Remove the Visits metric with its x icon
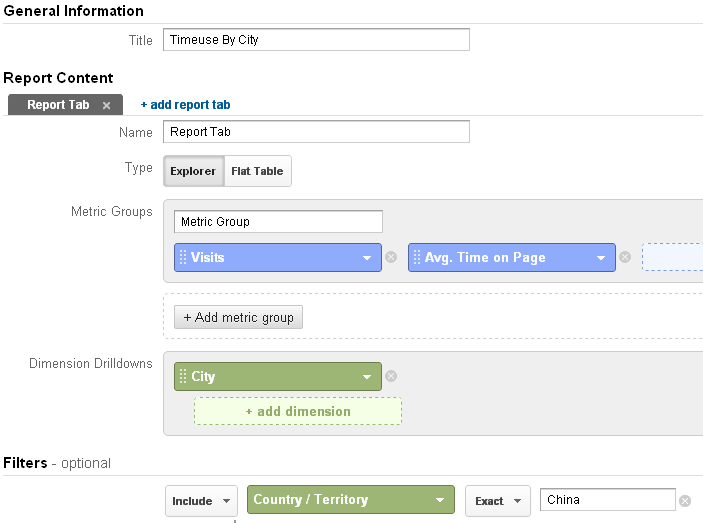The width and height of the screenshot is (703, 523). coord(391,258)
